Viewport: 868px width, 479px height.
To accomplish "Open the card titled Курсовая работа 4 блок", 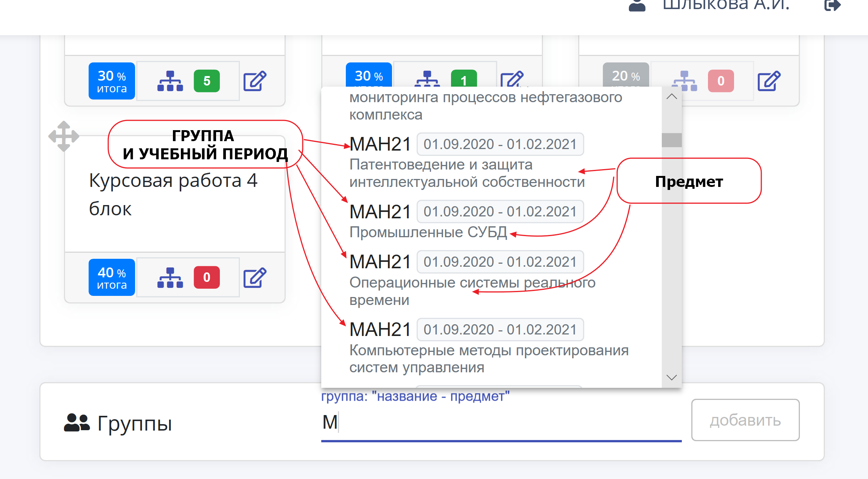I will (173, 194).
